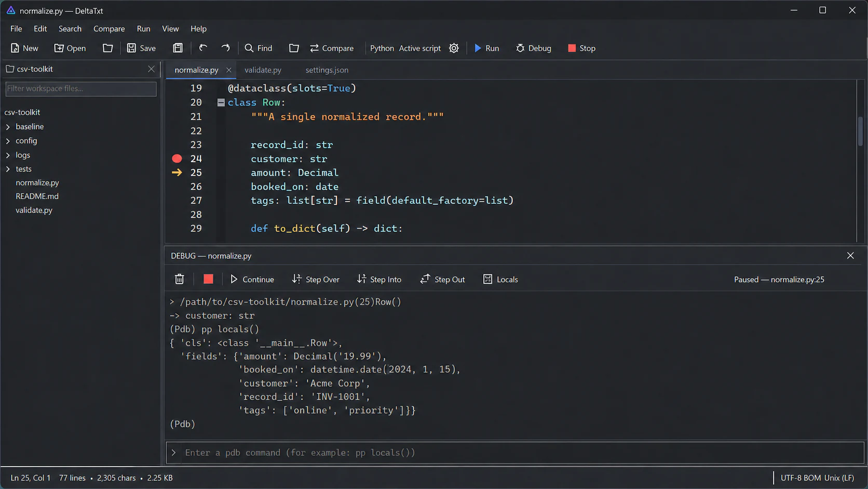Open the Run menu
Screen dimensions: 868x489
click(144, 29)
